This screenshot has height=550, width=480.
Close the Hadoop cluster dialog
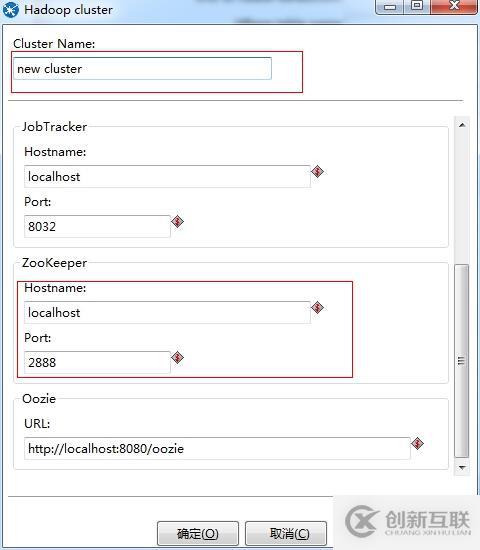pos(454,6)
